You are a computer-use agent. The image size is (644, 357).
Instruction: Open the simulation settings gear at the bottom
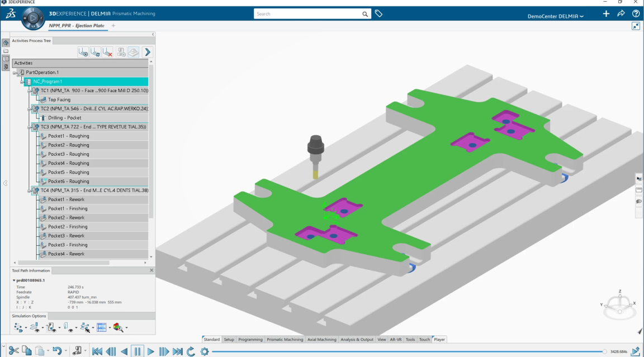coord(205,352)
